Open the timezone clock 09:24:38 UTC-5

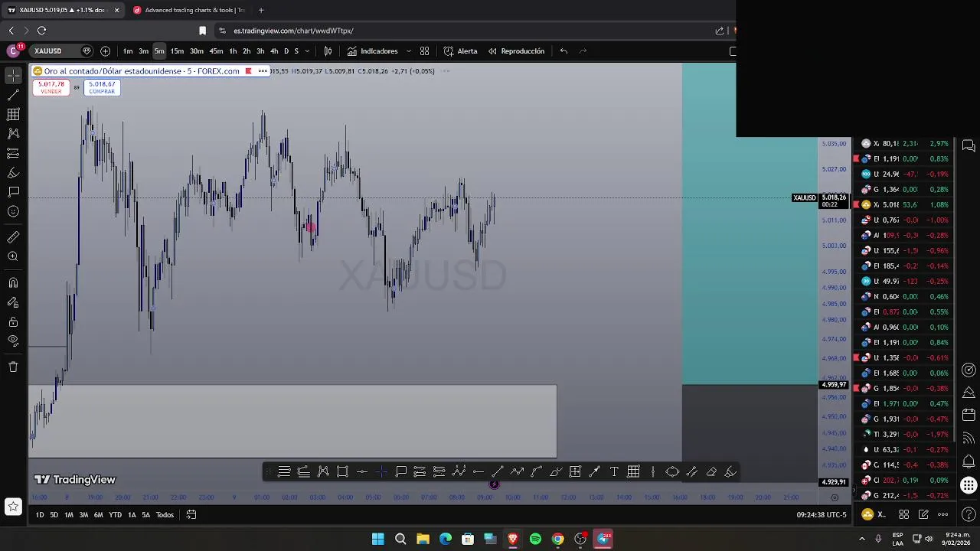point(821,515)
